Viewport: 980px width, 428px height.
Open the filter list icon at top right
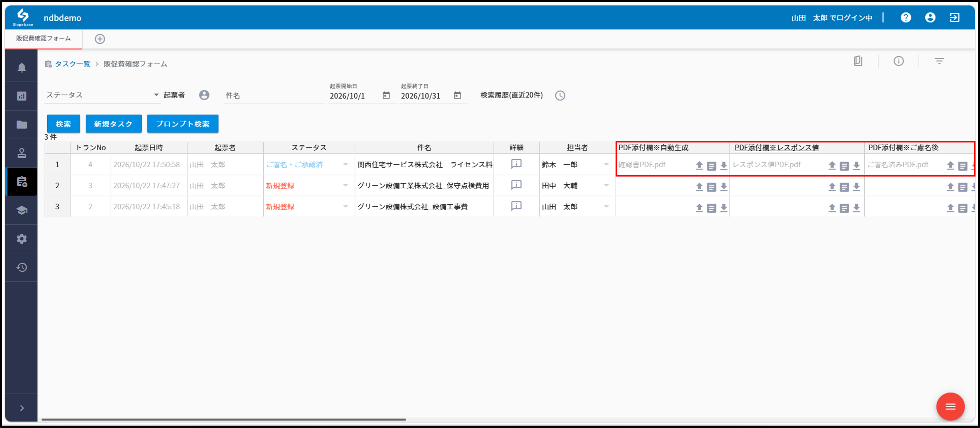click(939, 61)
